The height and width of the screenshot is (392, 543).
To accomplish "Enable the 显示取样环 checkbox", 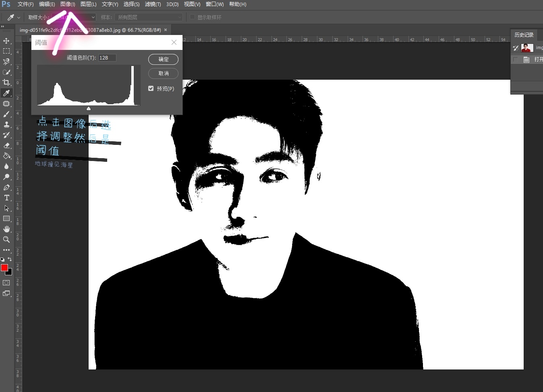I will click(x=193, y=17).
